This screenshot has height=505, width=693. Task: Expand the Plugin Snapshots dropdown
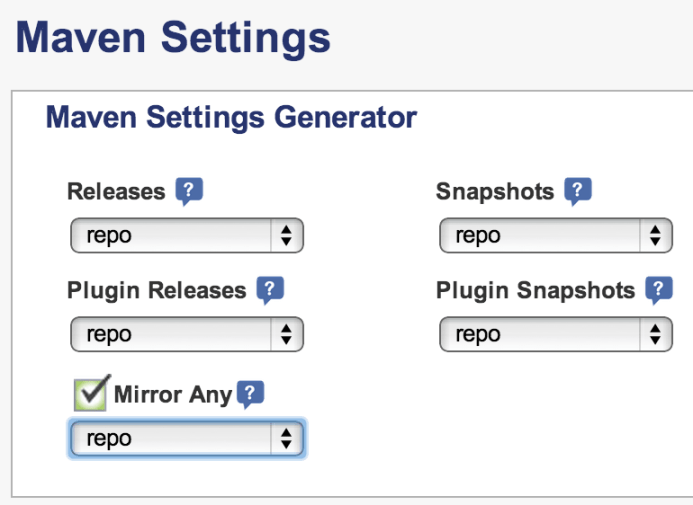tap(555, 335)
